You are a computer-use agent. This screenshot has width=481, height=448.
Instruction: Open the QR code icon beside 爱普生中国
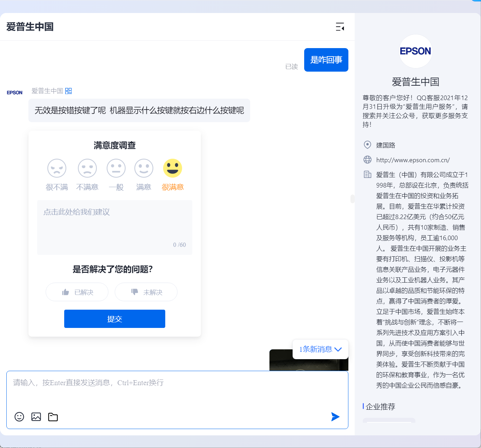(68, 91)
